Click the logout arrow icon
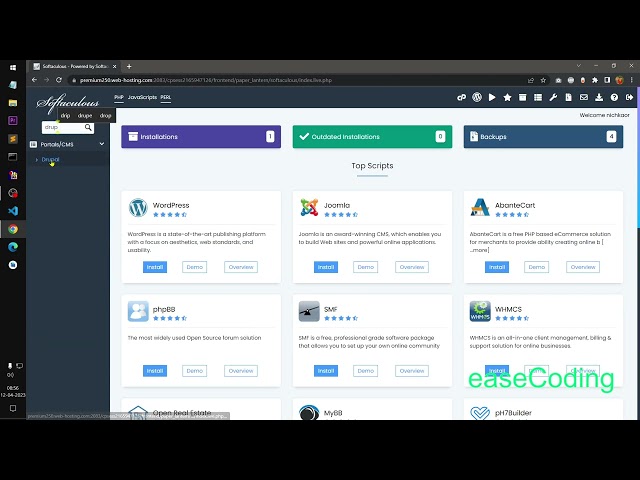The width and height of the screenshot is (640, 480). coord(629,98)
